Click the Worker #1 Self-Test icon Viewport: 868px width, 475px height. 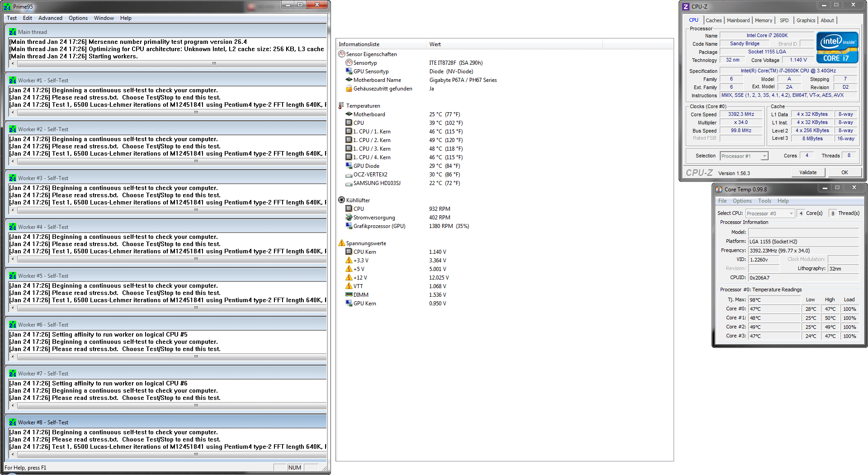click(12, 81)
